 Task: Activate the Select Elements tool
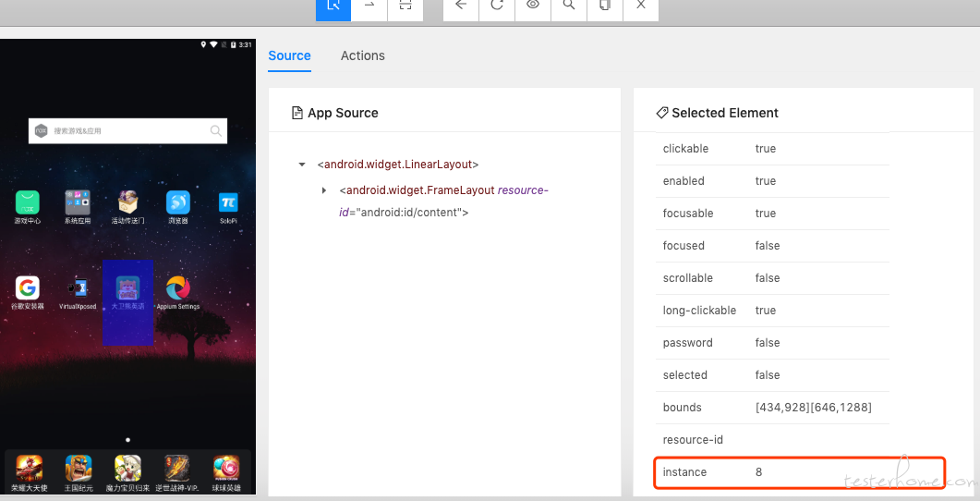tap(333, 6)
